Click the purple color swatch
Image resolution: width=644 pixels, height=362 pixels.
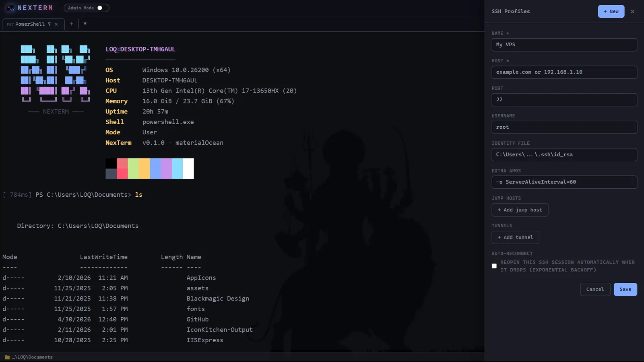point(166,169)
